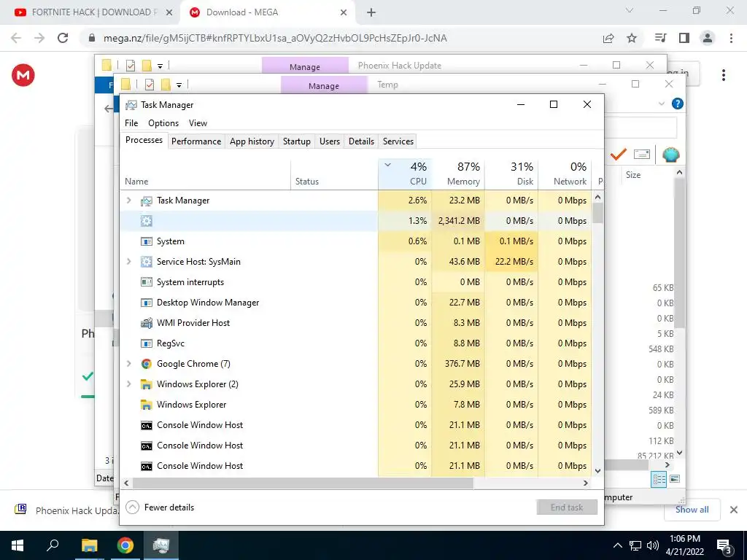Expand Windows Explorer (2) process group

(128, 384)
